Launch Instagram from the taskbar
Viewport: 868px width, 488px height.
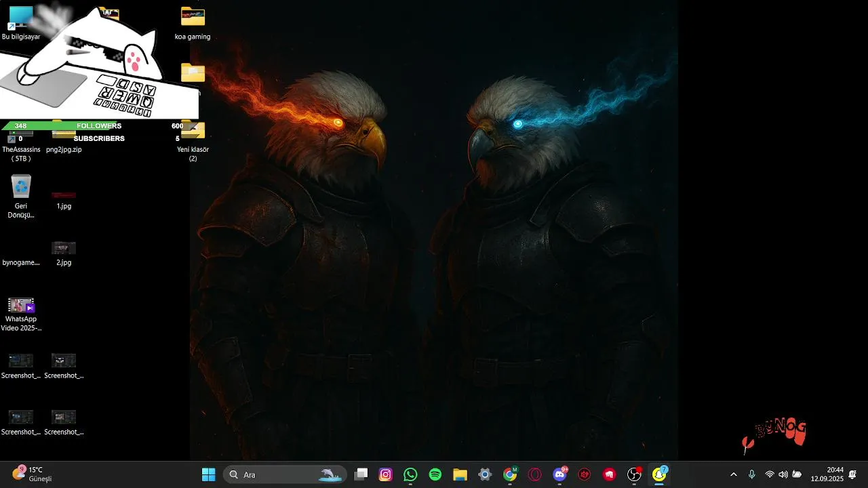point(386,474)
